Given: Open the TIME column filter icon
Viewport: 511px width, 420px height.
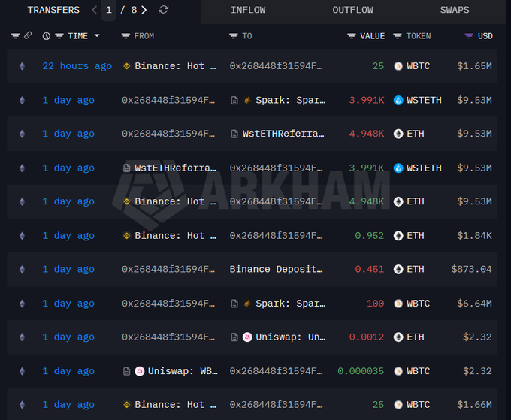Looking at the screenshot, I should click(x=59, y=36).
